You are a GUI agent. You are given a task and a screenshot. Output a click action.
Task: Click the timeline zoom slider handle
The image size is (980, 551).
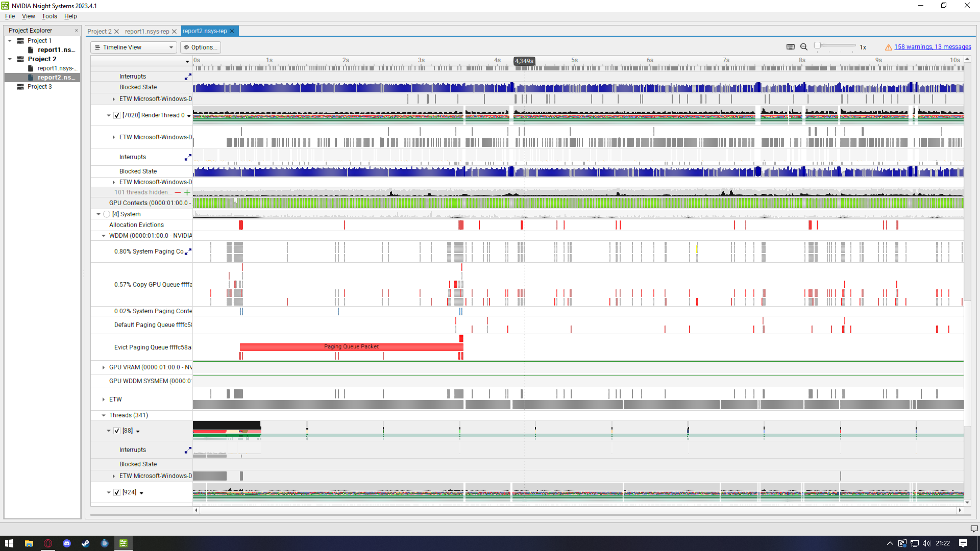coord(817,45)
